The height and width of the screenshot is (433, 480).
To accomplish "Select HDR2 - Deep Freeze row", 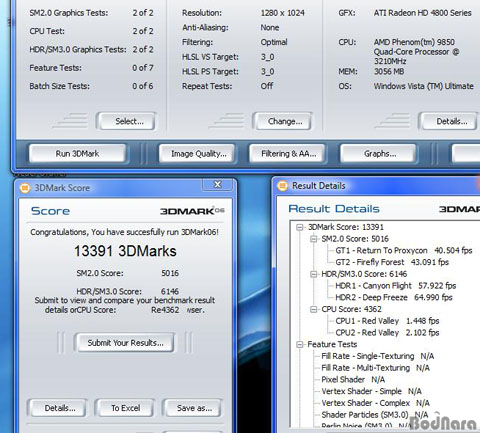I will coord(394,298).
